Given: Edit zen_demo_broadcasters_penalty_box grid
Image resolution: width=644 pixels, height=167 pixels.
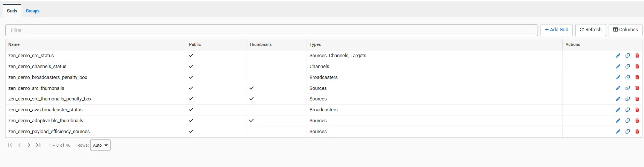Looking at the screenshot, I should [618, 77].
